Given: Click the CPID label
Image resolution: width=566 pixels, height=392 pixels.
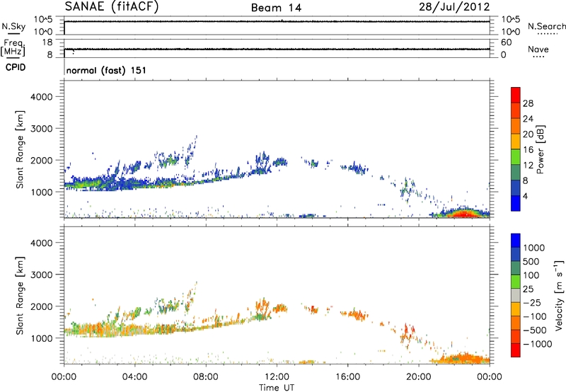Looking at the screenshot, I should point(16,67).
